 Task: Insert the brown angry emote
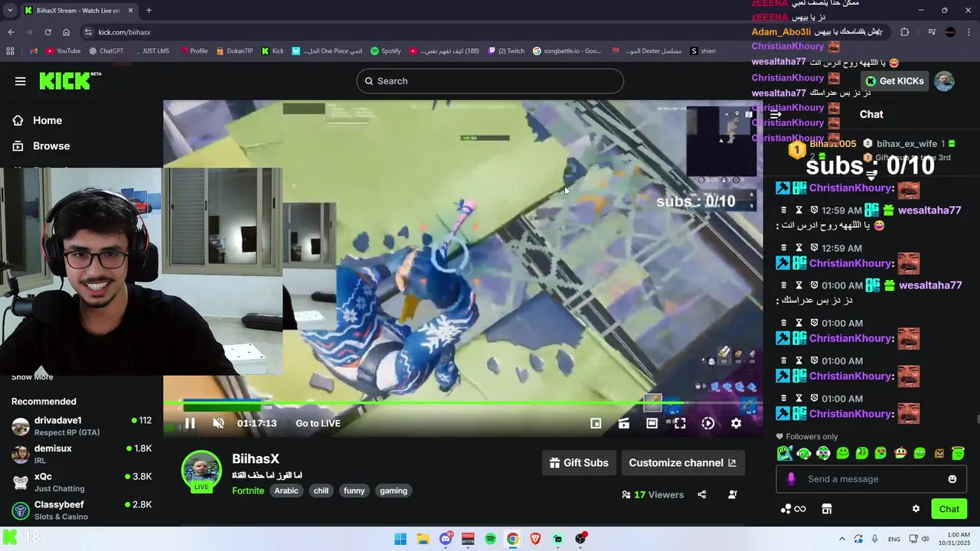click(x=939, y=453)
